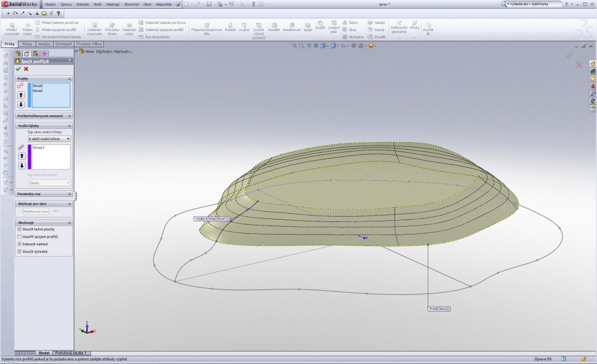
Task: Click the Vyhledávání v SolidWorks search field
Action: 535,4
